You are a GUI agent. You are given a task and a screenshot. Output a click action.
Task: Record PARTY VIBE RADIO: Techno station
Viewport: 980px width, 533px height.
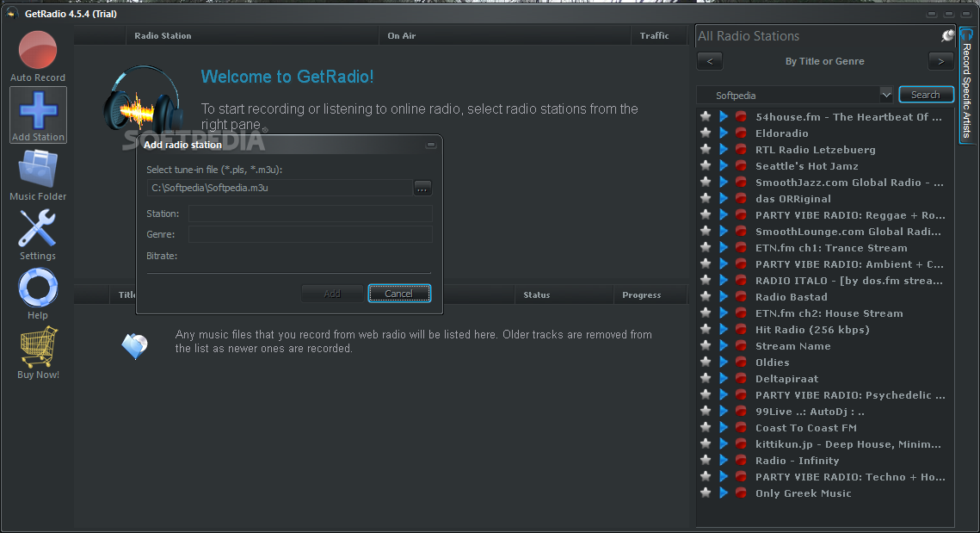(741, 476)
